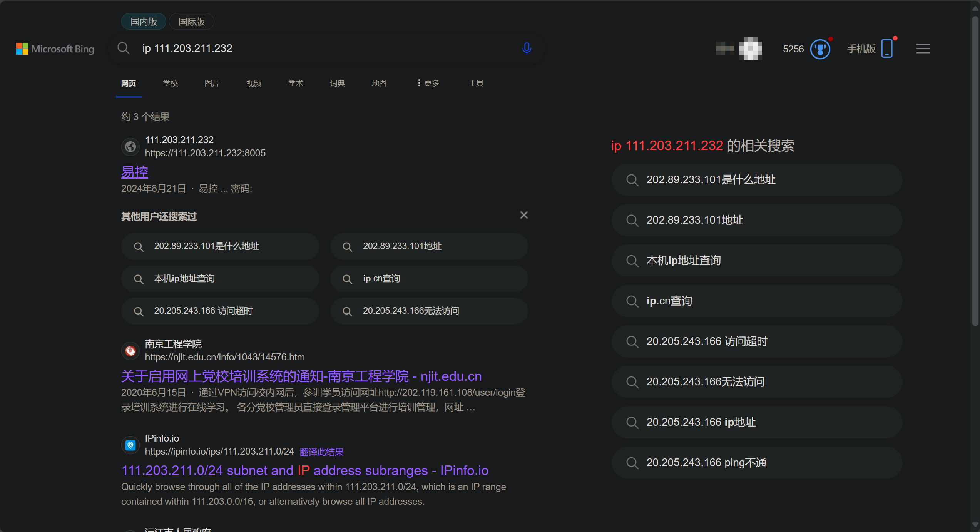
Task: Click inside the search input field
Action: [x=269, y=49]
